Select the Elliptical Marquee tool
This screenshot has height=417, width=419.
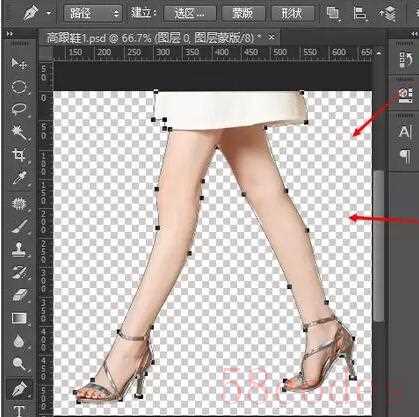(19, 87)
